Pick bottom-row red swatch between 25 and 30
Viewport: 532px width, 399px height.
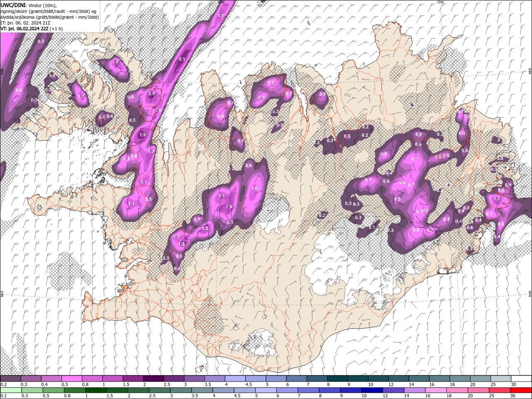(499, 390)
